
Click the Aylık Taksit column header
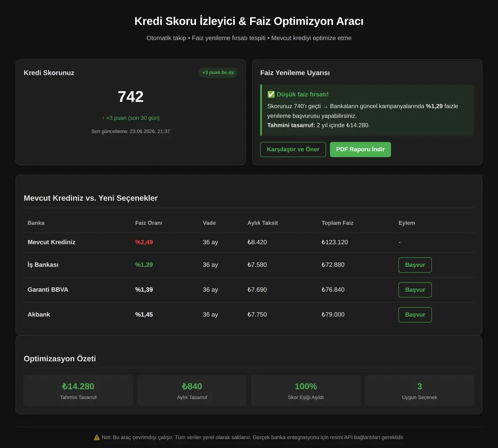[x=263, y=223]
